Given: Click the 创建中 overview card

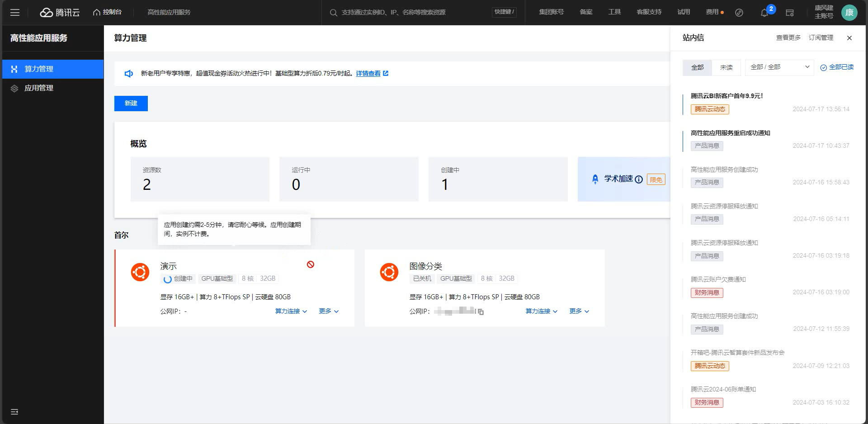Looking at the screenshot, I should pyautogui.click(x=498, y=179).
